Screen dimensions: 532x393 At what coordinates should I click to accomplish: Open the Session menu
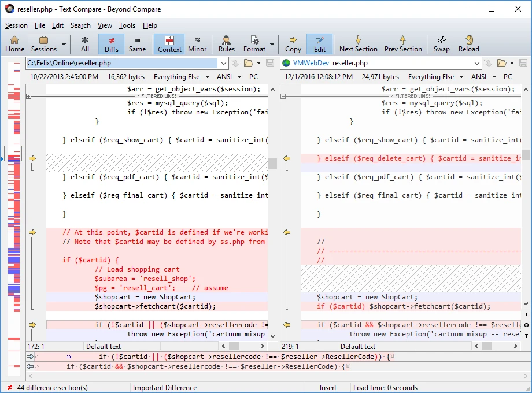(x=16, y=25)
